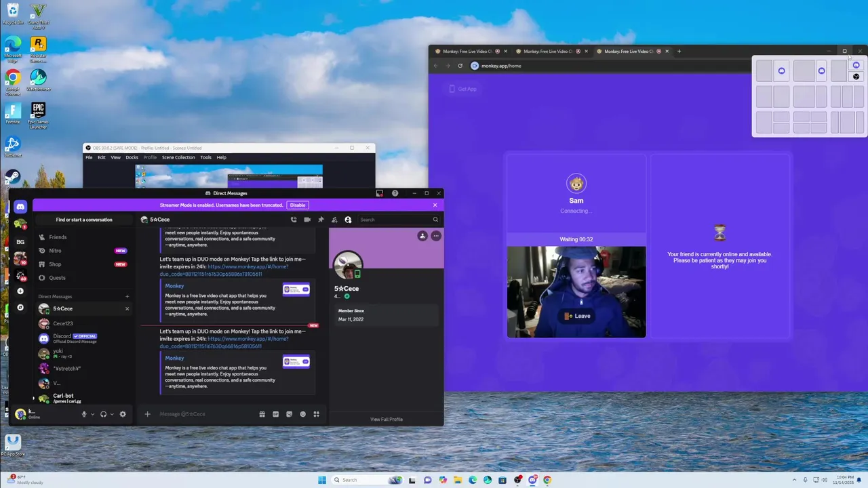The image size is (868, 488).
Task: Focus the Message @5☆Cece input
Action: coord(207,414)
